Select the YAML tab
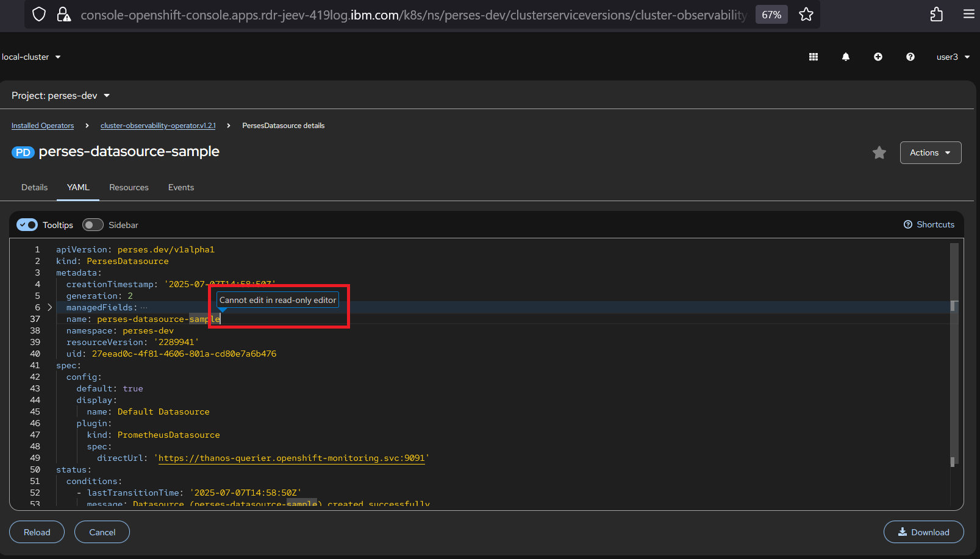The height and width of the screenshot is (559, 980). click(78, 187)
